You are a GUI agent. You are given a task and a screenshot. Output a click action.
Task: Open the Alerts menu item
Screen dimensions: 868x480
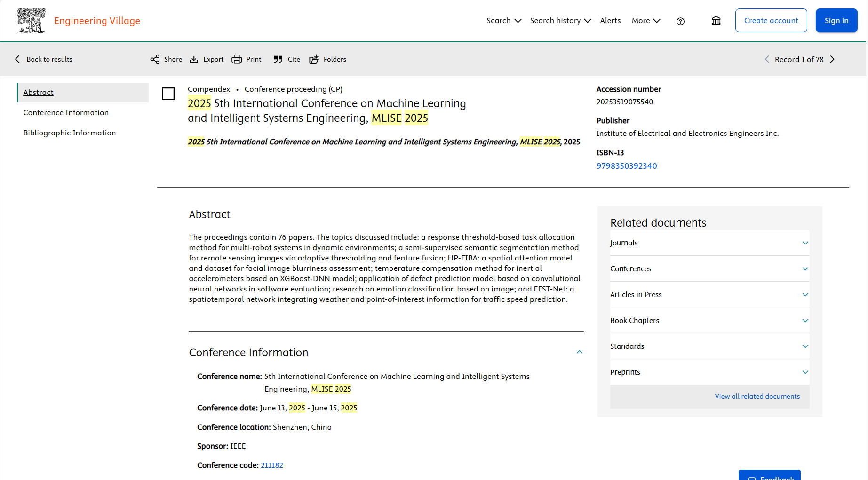pos(610,21)
